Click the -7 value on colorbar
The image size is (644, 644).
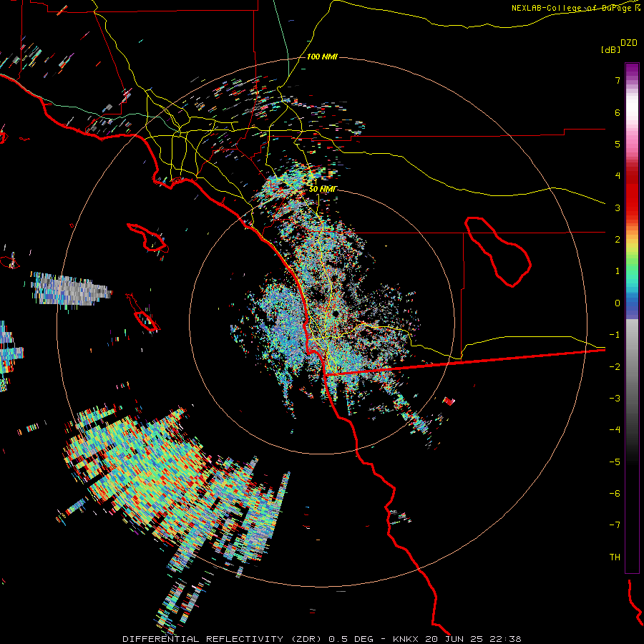click(615, 525)
